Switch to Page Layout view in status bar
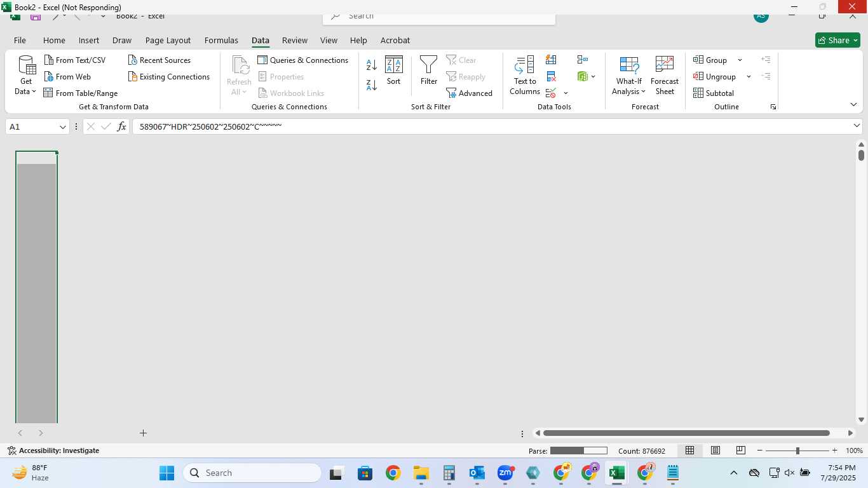The height and width of the screenshot is (488, 868). [x=715, y=451]
